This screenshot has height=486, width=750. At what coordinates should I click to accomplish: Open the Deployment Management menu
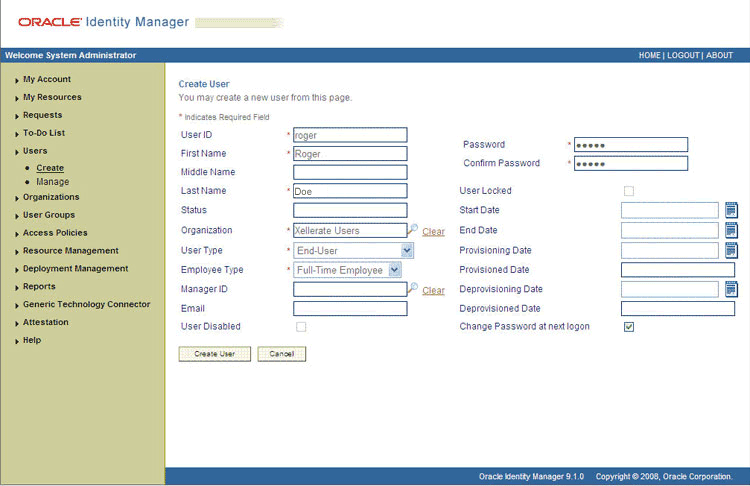76,269
